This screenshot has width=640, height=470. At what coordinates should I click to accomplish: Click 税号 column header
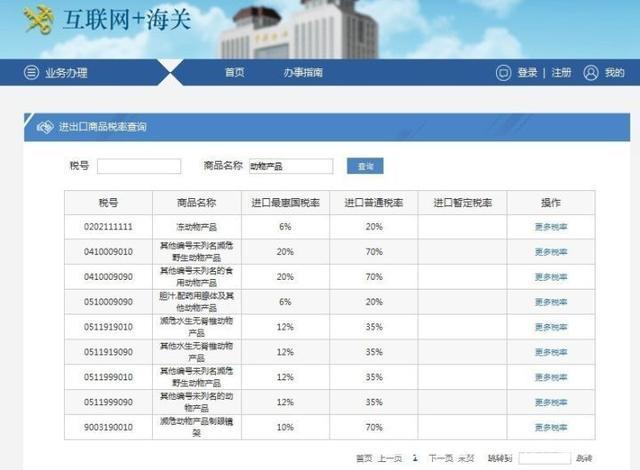(x=108, y=203)
